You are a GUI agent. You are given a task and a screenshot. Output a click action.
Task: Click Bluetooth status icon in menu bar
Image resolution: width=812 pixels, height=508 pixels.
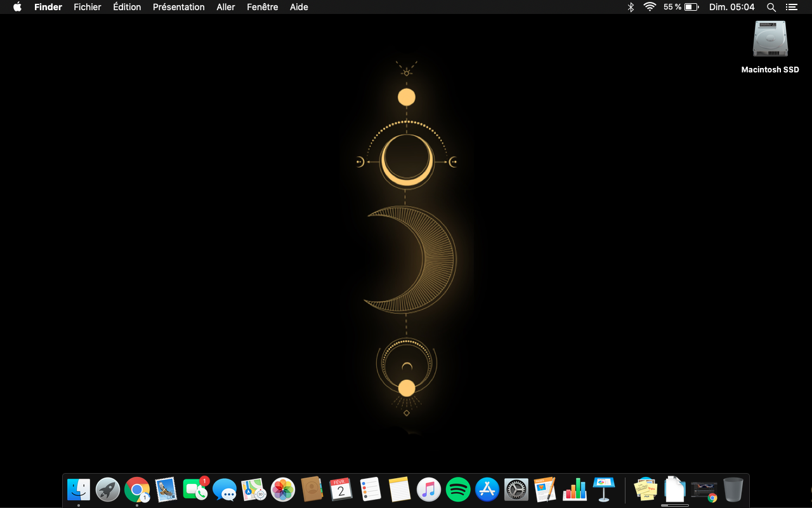click(x=631, y=7)
